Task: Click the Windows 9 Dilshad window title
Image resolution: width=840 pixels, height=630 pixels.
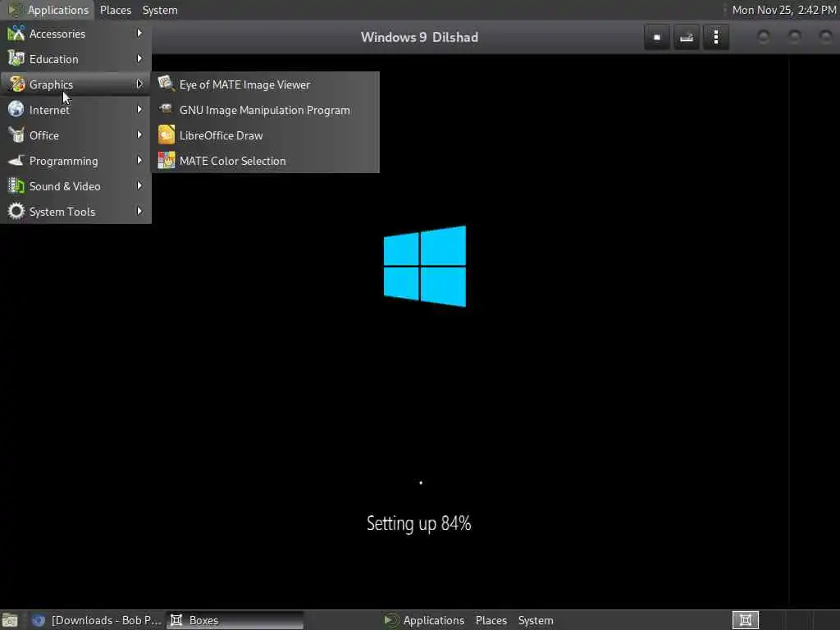Action: (419, 38)
